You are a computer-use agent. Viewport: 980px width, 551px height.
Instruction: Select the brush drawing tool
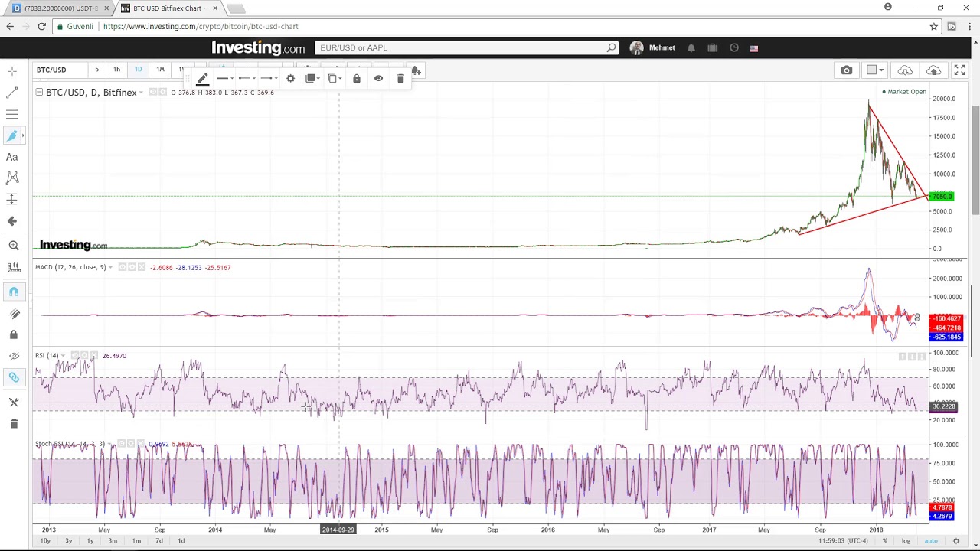tap(12, 135)
